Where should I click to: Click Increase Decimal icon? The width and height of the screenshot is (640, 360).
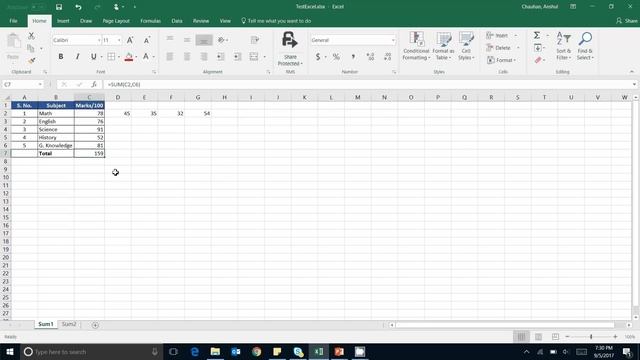[370, 57]
